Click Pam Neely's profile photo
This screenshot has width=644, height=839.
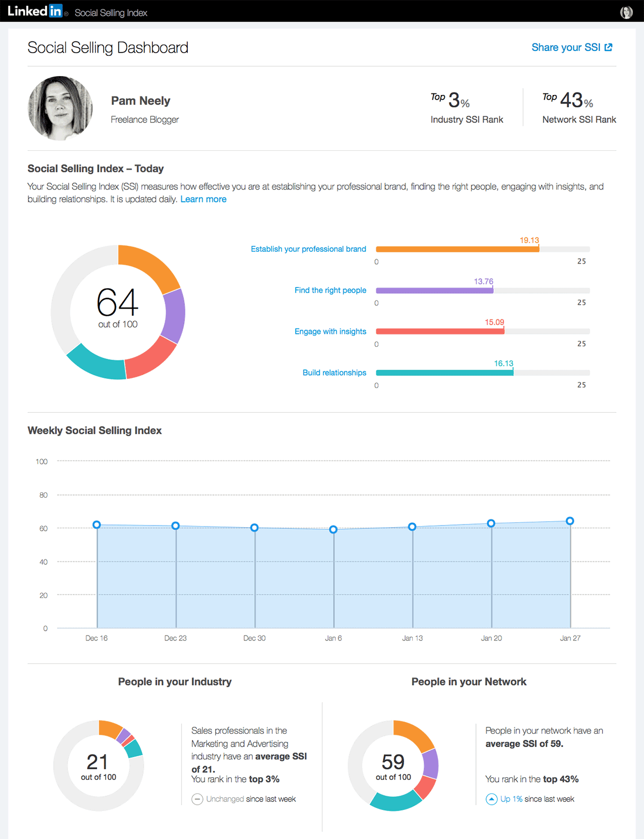point(60,108)
